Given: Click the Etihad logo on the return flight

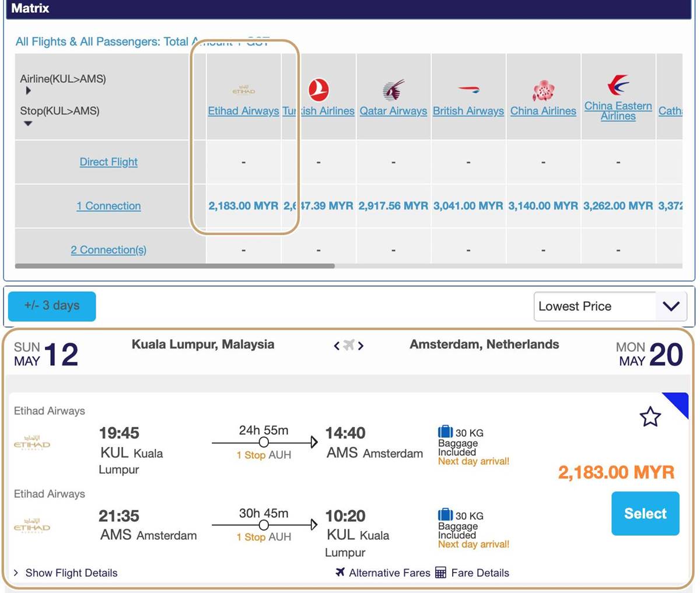Looking at the screenshot, I should point(32,526).
